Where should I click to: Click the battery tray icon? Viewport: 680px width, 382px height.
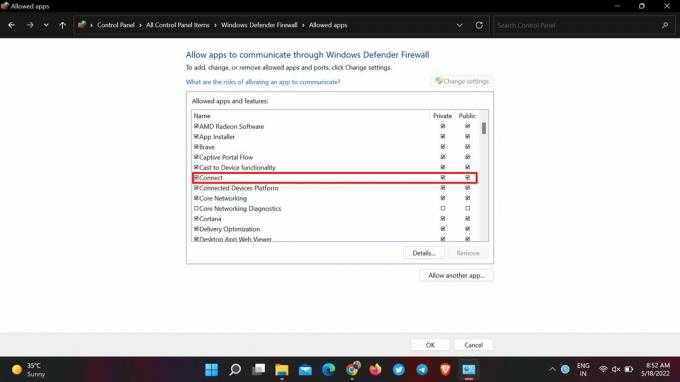(628, 369)
